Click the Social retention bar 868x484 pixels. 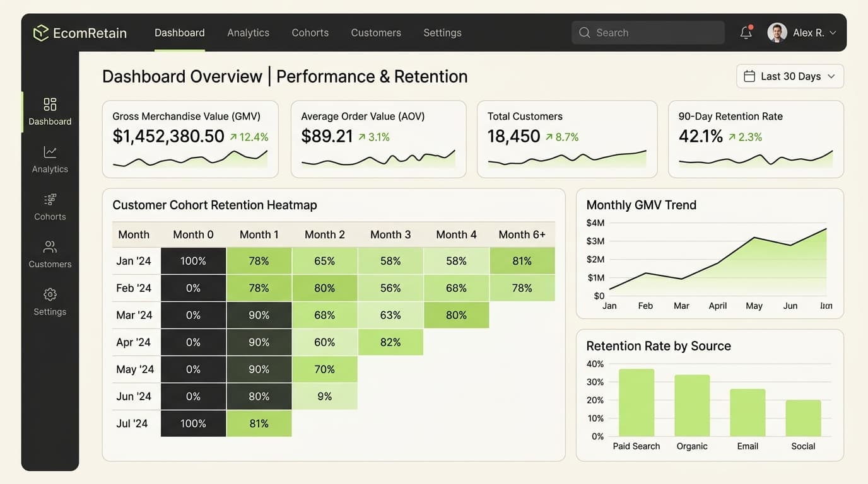coord(803,418)
